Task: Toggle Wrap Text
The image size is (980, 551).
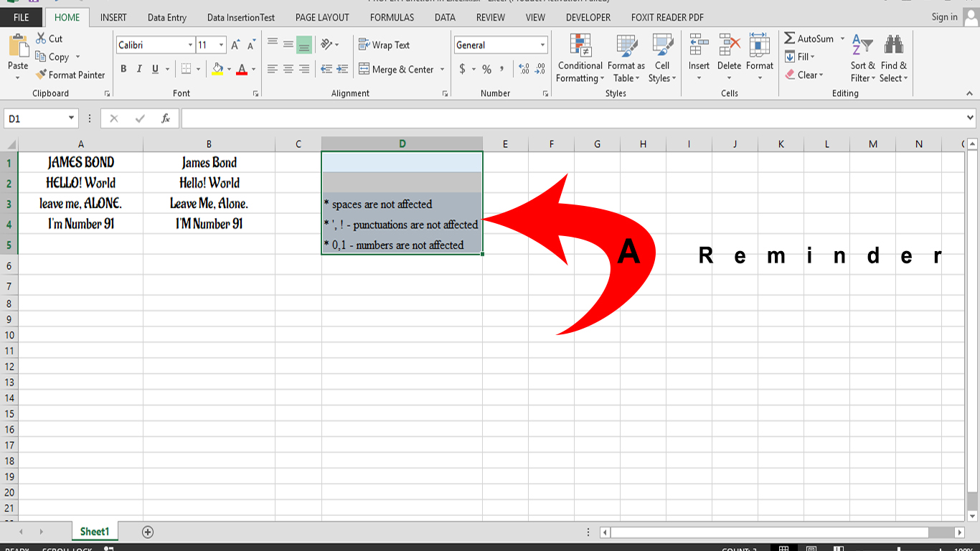Action: (384, 44)
